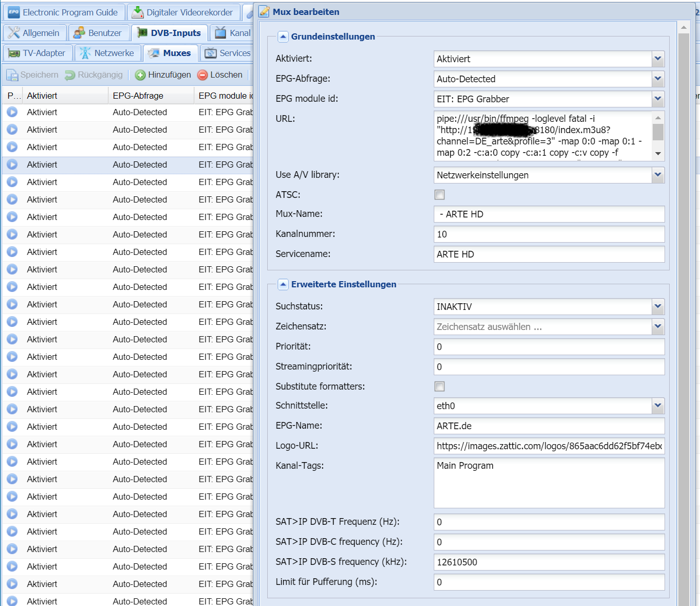Open the EPG module id dropdown
Image resolution: width=700 pixels, height=606 pixels.
(x=658, y=99)
